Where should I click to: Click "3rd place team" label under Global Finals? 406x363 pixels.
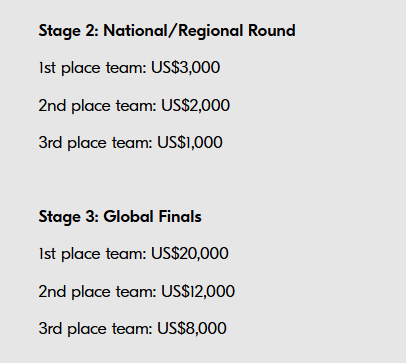click(x=96, y=329)
